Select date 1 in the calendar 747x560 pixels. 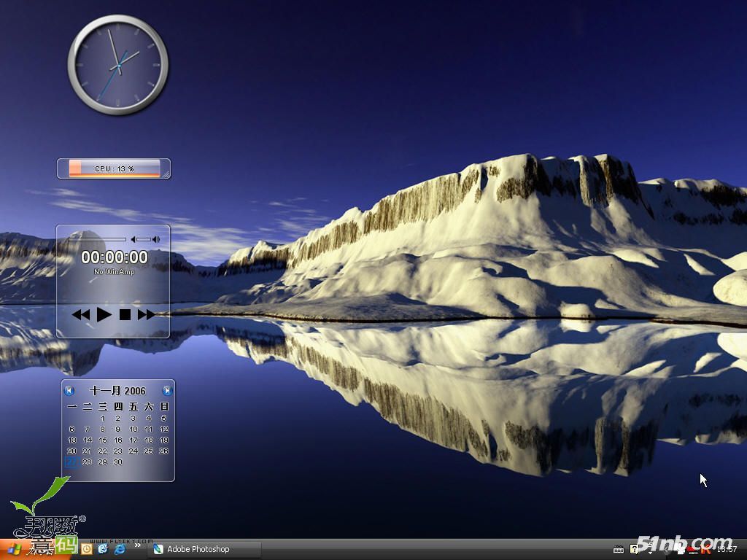(x=102, y=418)
